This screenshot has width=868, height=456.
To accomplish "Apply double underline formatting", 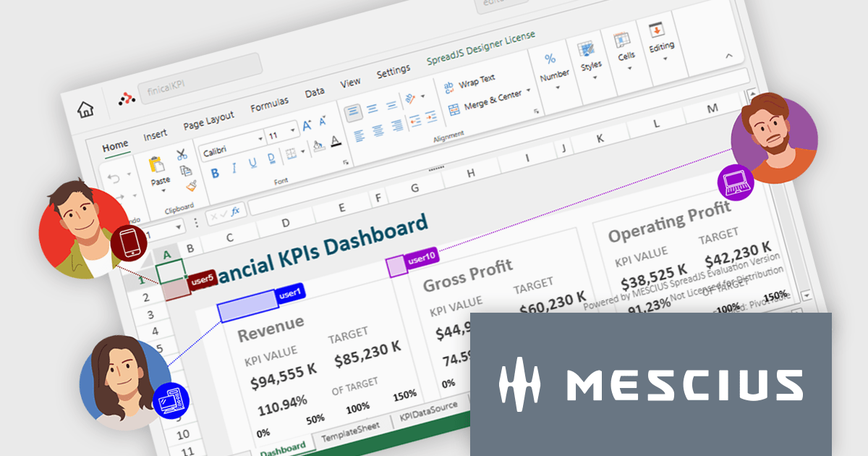I will tap(271, 159).
